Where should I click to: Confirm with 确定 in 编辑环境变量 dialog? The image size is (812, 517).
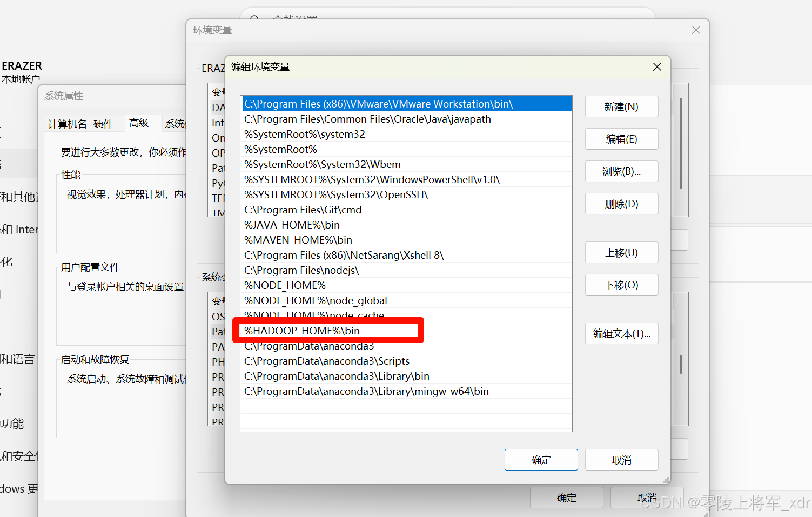pos(541,460)
